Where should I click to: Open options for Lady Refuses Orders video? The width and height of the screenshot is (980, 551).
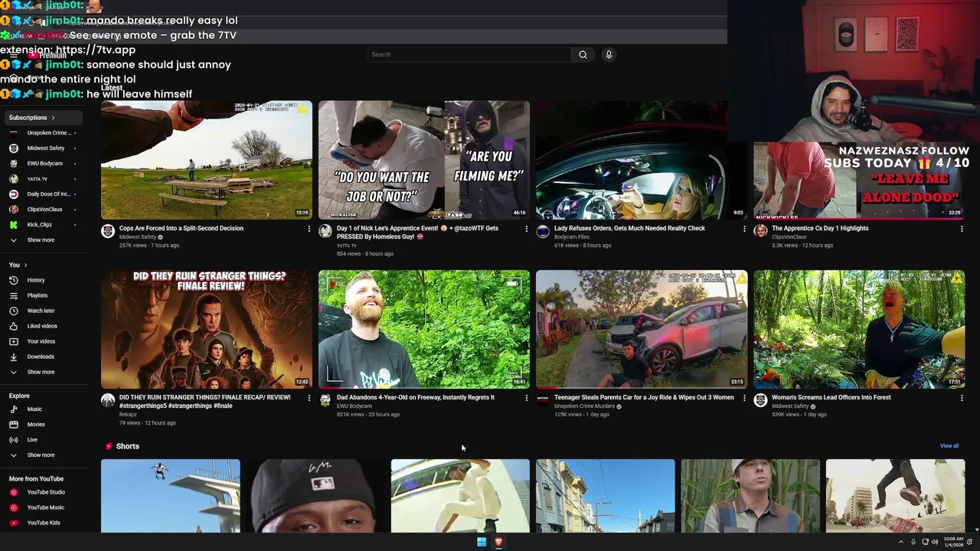coord(744,229)
